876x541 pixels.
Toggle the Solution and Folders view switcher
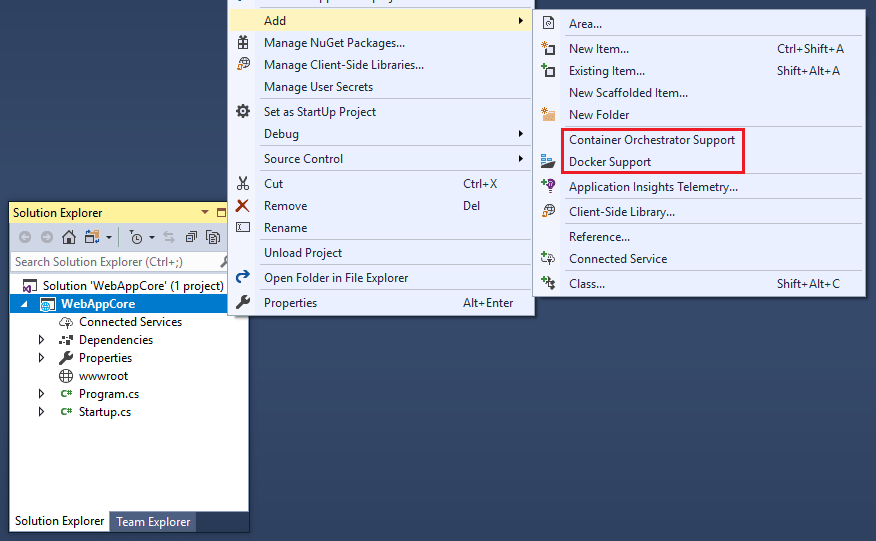point(92,237)
